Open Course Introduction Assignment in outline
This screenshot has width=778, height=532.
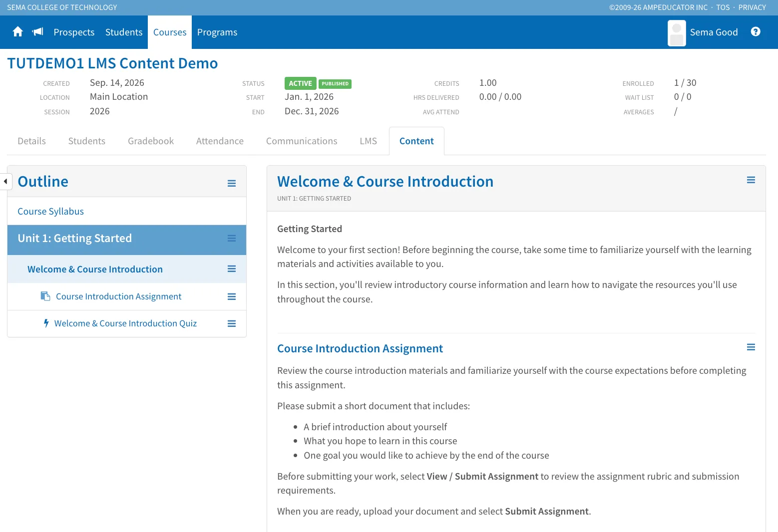(x=118, y=296)
